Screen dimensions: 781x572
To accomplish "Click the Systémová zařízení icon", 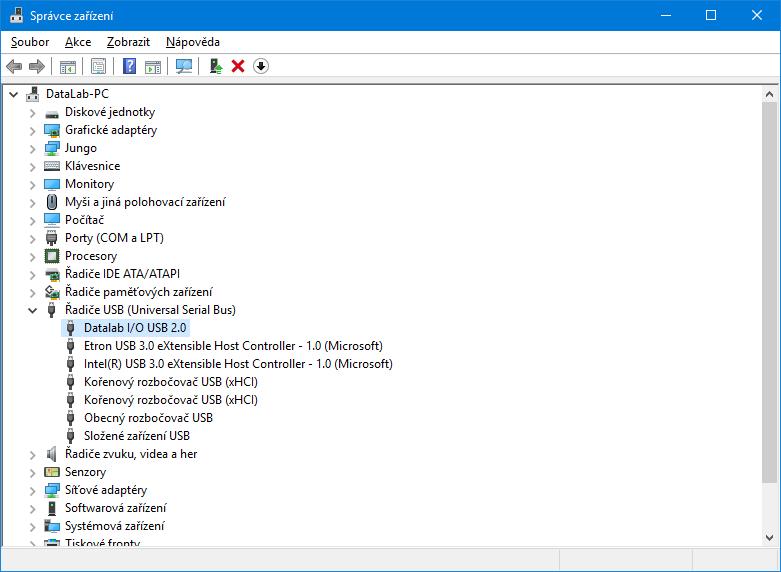I will tap(52, 526).
